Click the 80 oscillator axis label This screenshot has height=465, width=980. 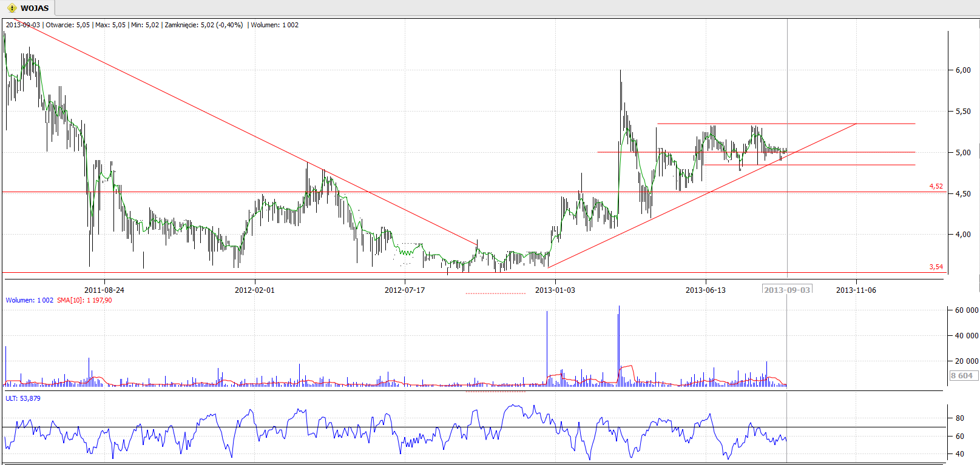[x=960, y=418]
